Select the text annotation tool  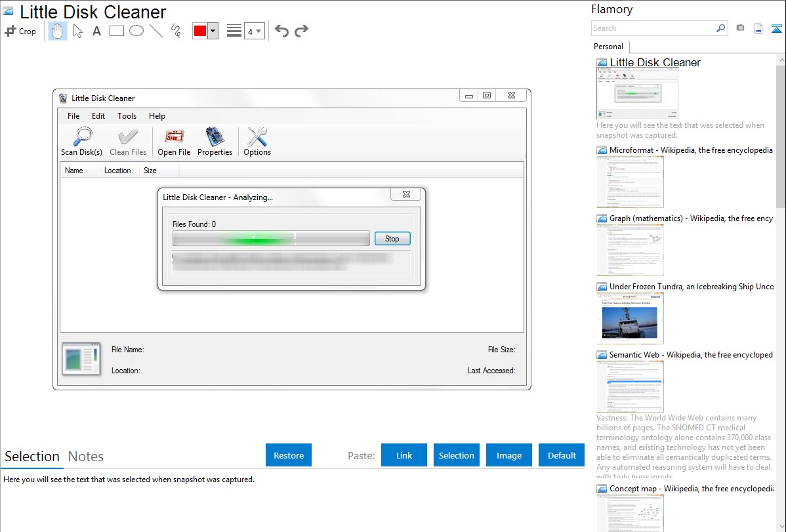(96, 31)
